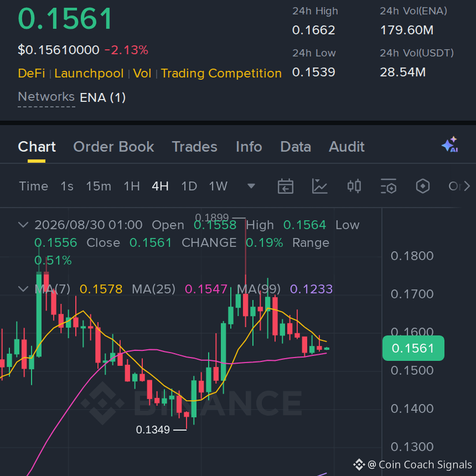
Task: Select the 4H interval
Action: click(x=160, y=186)
